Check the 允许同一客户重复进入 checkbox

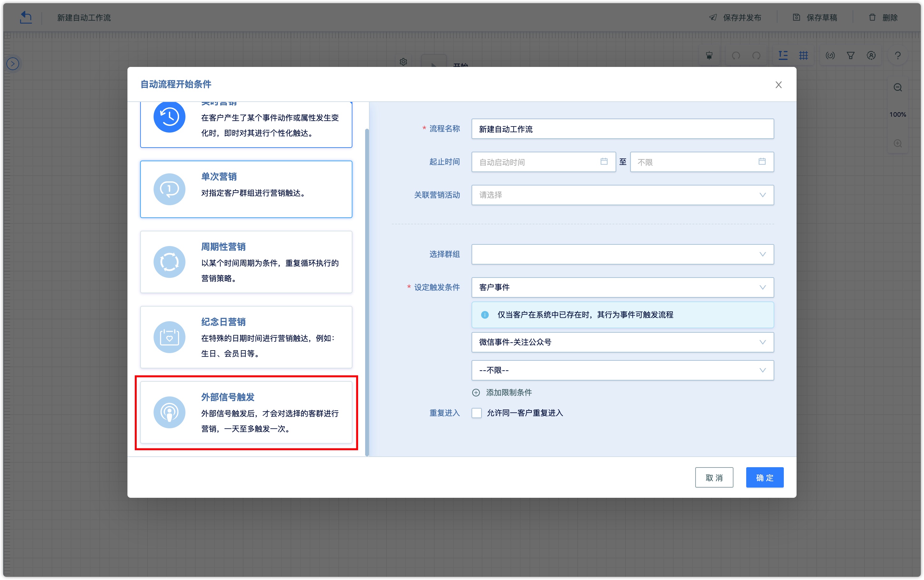477,413
